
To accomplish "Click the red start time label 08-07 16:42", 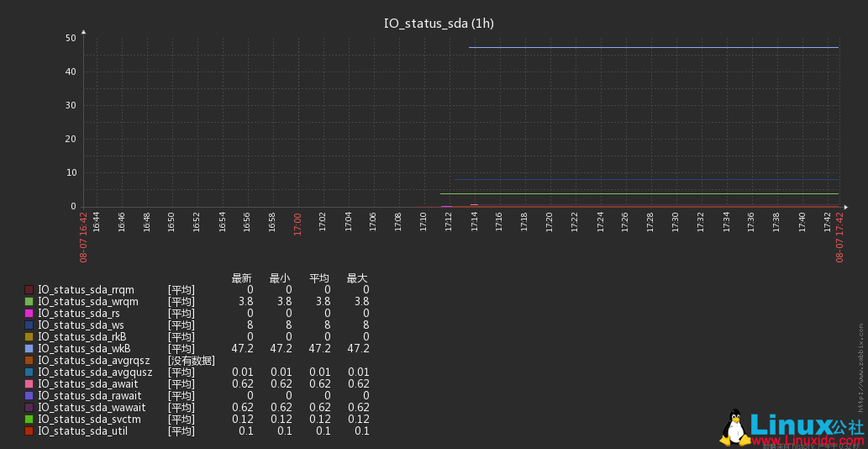I will 83,236.
